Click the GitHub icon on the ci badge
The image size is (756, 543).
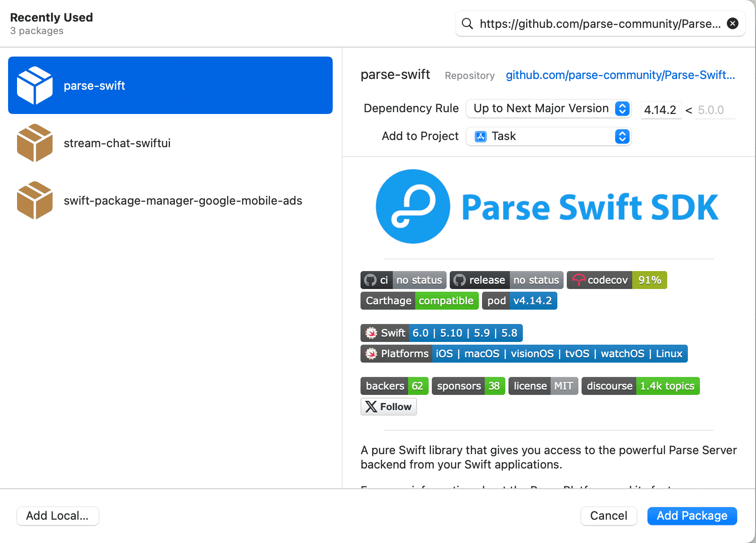370,280
